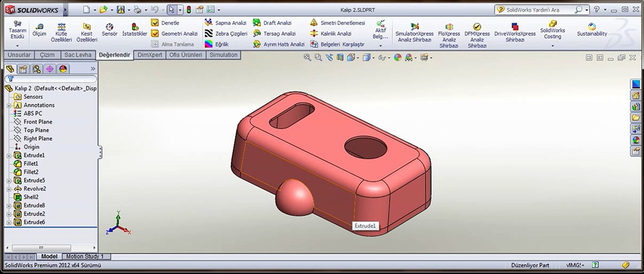This screenshot has width=644, height=274.
Task: Click the Alma Tanılama button
Action: (x=173, y=44)
